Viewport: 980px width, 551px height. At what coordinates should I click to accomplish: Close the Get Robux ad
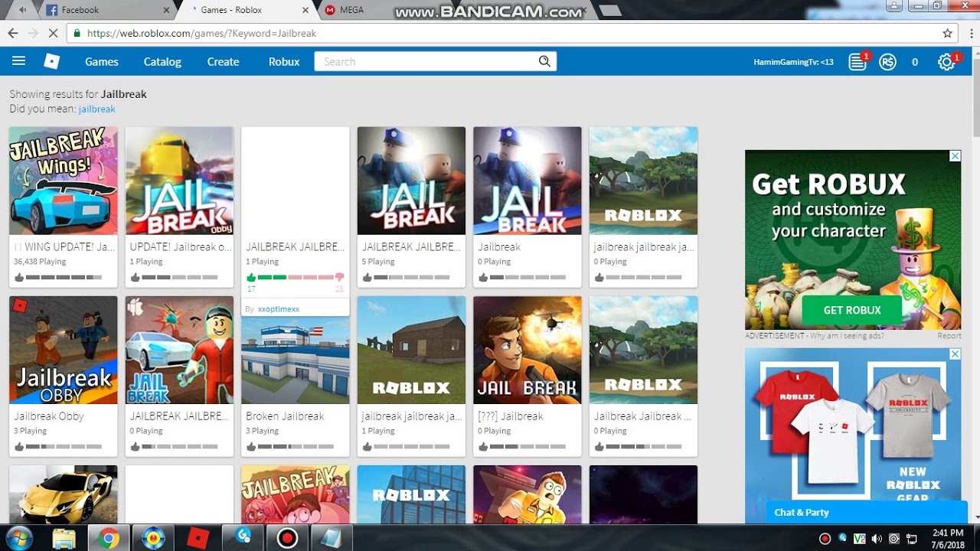(955, 156)
